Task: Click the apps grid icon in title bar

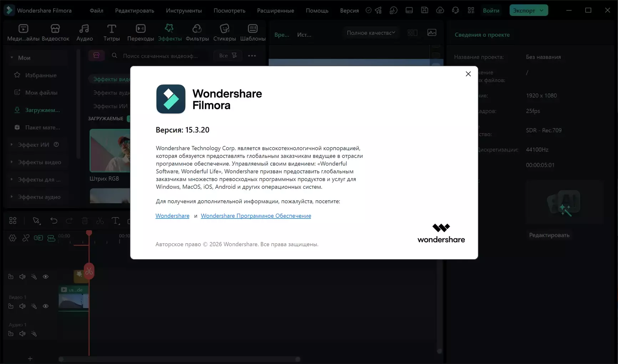Action: (x=471, y=10)
